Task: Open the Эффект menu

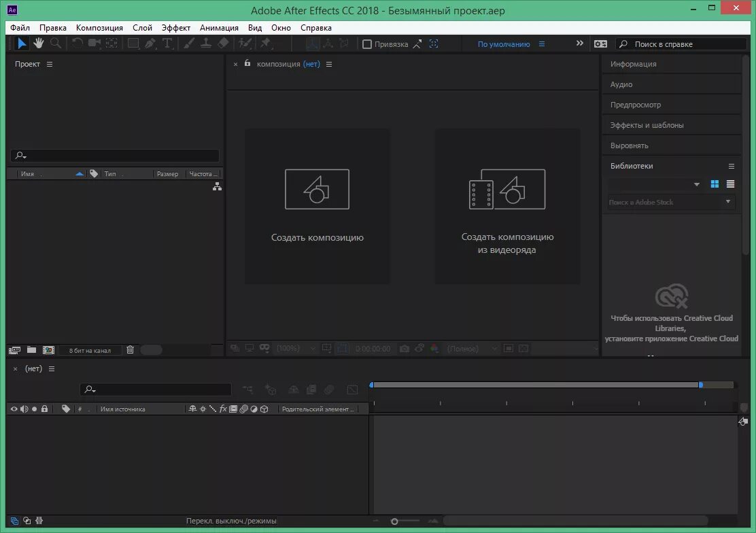Action: [x=175, y=28]
